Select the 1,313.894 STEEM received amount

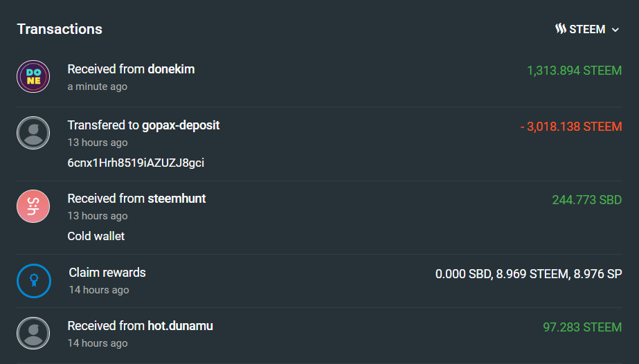pyautogui.click(x=574, y=71)
